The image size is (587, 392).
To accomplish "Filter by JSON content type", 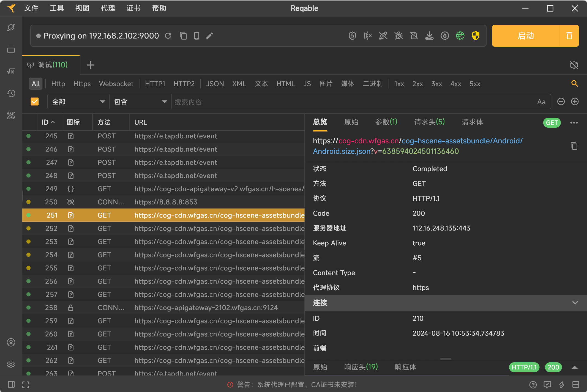I will [x=215, y=84].
